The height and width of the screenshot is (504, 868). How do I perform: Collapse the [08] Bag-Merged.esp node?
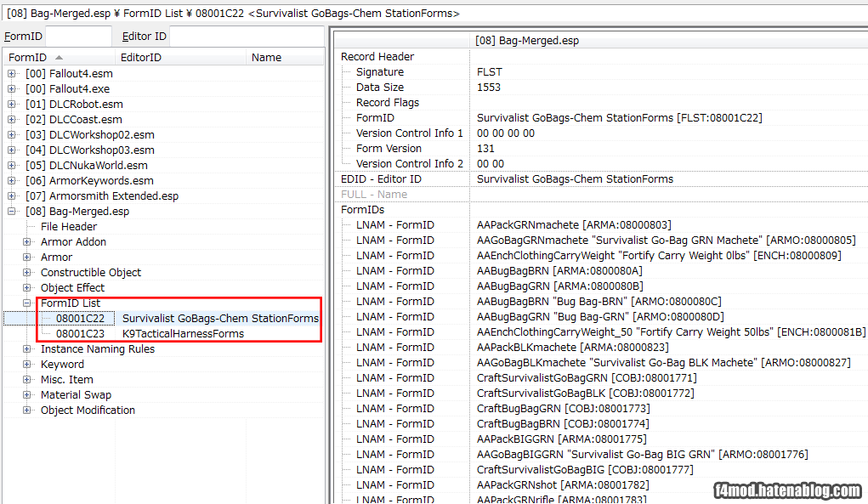pyautogui.click(x=12, y=212)
